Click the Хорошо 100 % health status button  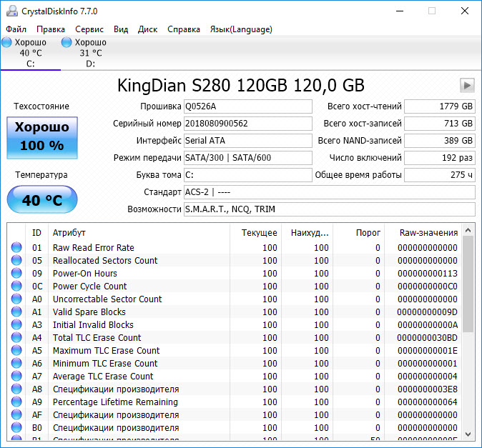(x=42, y=138)
